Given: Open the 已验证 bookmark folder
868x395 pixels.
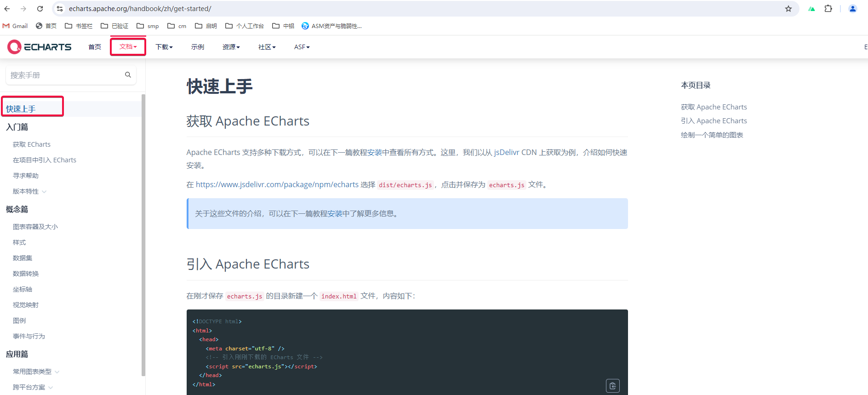Looking at the screenshot, I should point(114,26).
